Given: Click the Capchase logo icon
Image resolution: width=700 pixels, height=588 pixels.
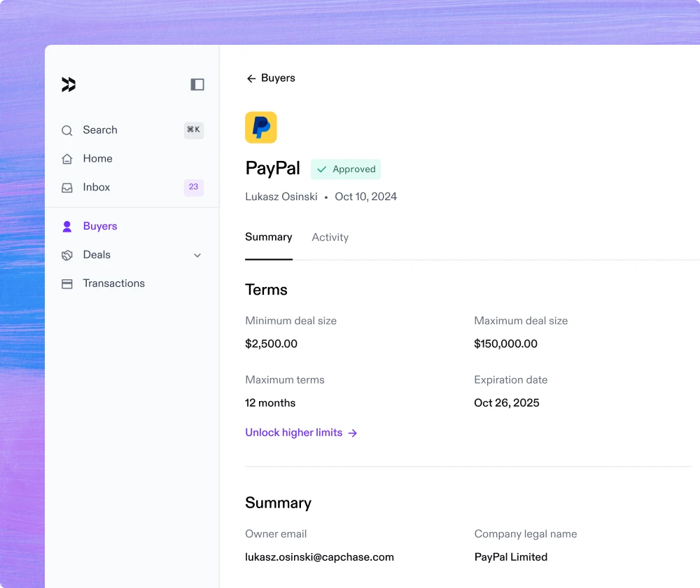Looking at the screenshot, I should [x=69, y=85].
